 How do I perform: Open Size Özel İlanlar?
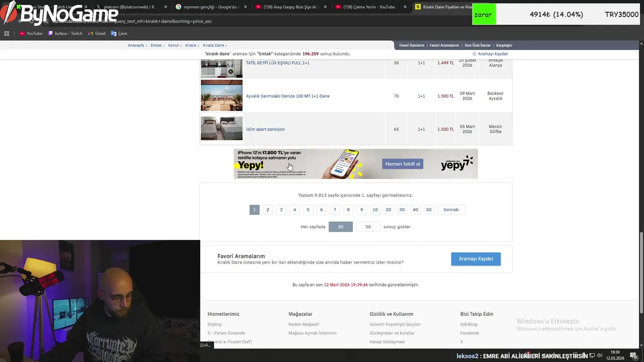[477, 45]
